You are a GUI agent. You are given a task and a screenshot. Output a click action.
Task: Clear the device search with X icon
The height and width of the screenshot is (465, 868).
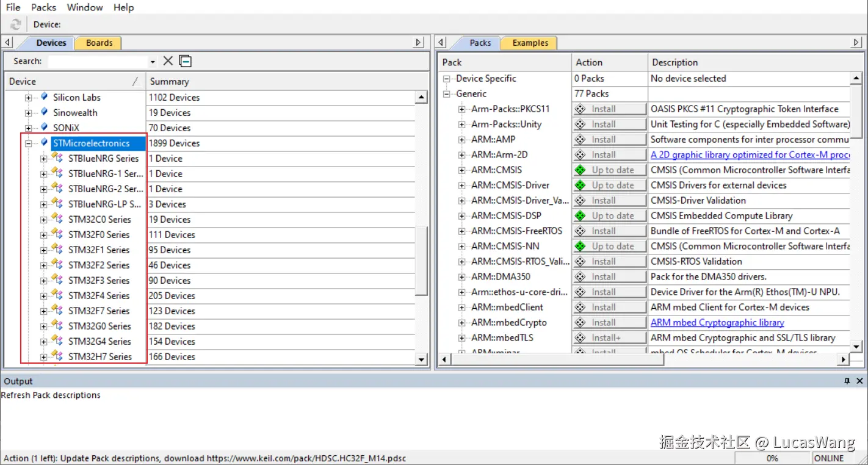point(168,61)
